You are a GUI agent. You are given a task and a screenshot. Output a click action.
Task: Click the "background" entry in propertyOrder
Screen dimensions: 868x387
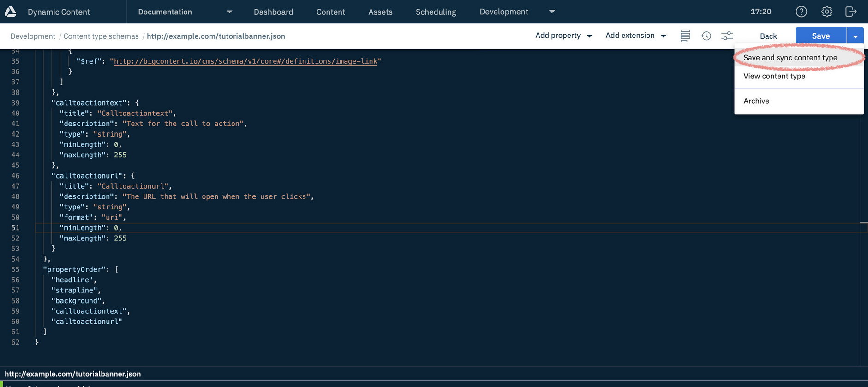76,301
